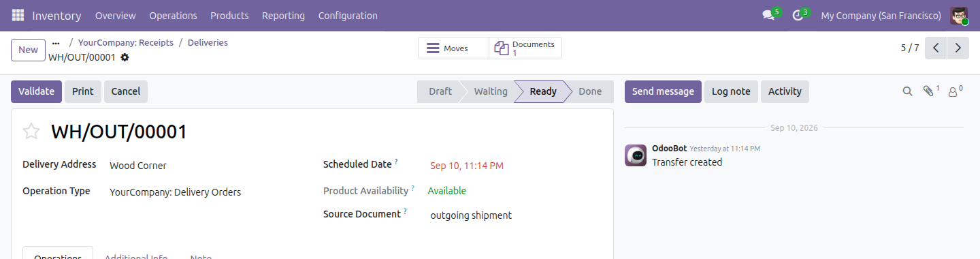Click the Sep 10, 2026 date separator
The image size is (980, 259).
[794, 127]
